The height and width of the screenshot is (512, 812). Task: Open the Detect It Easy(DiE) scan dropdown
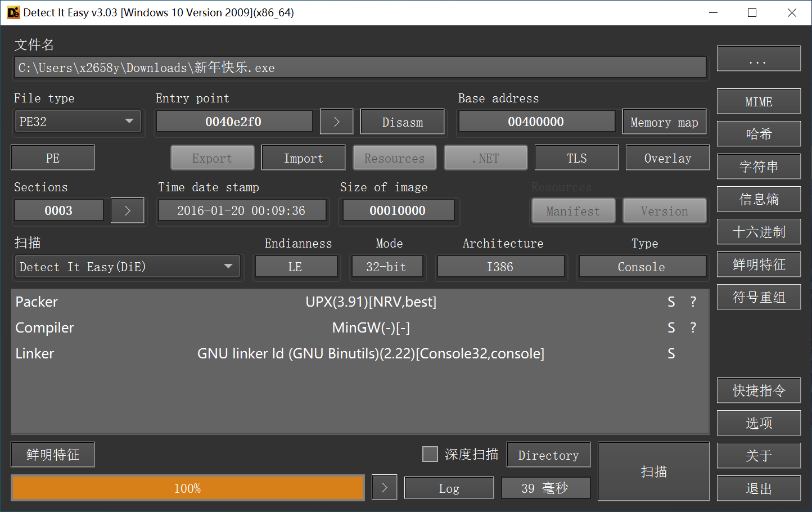point(128,267)
